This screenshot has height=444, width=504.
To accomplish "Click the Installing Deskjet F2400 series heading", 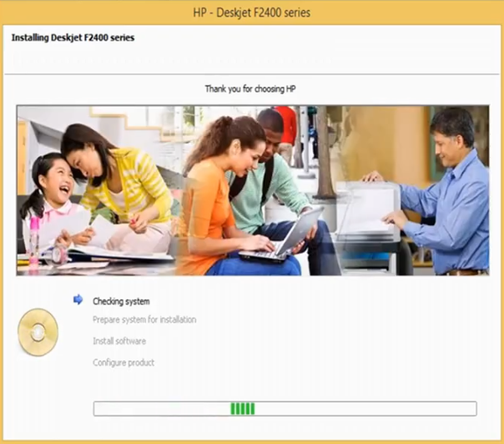I will click(x=73, y=38).
